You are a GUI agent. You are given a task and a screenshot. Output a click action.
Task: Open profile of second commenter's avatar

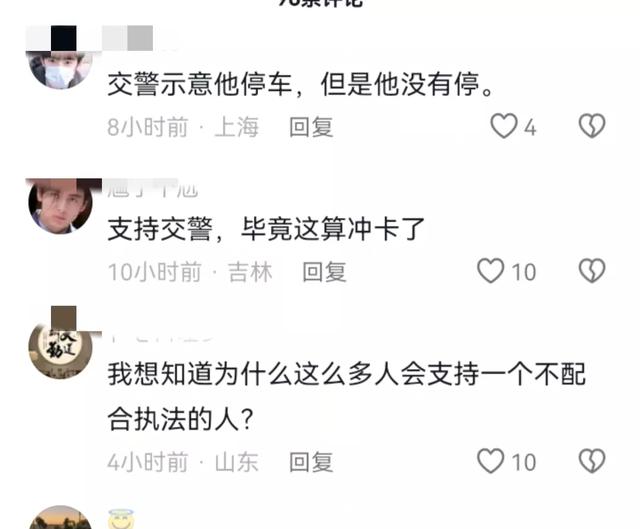coord(60,206)
